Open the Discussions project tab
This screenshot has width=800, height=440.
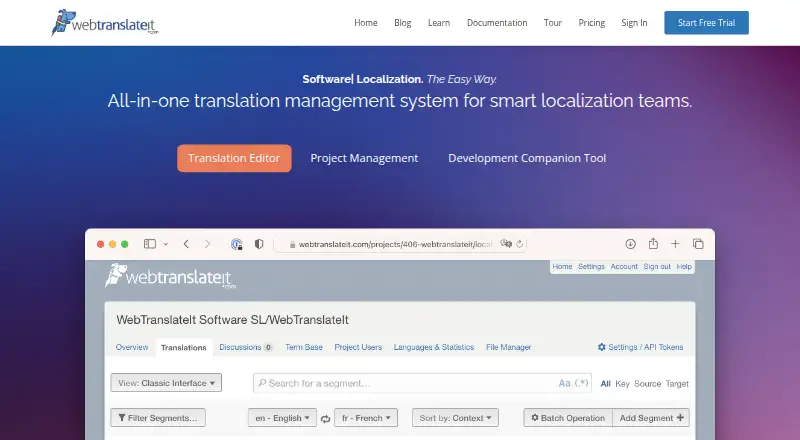245,347
